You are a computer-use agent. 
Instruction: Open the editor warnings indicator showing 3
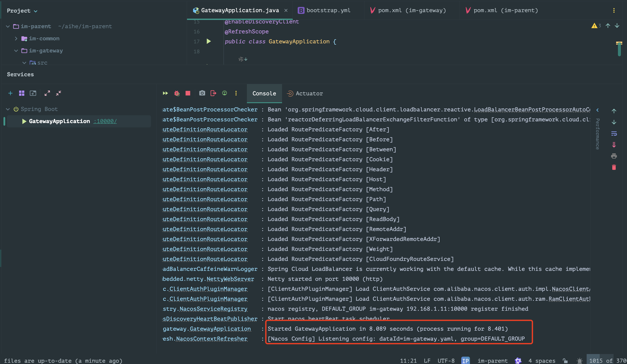coord(596,26)
